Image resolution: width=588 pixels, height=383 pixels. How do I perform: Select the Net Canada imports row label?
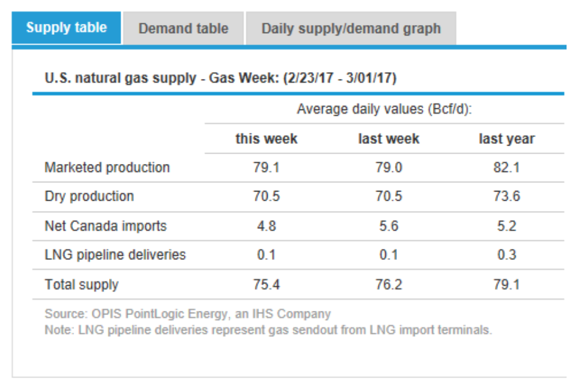point(105,226)
